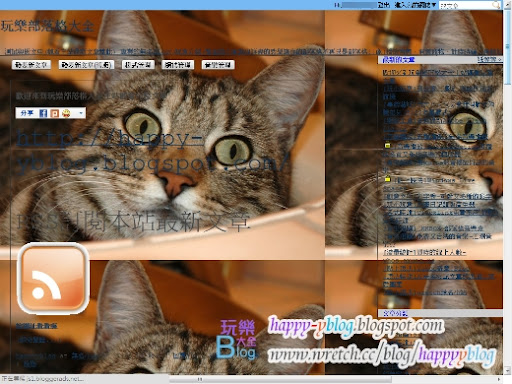Click the second yellow lock icon in the sidebar
The image size is (512, 384).
pyautogui.click(x=387, y=179)
